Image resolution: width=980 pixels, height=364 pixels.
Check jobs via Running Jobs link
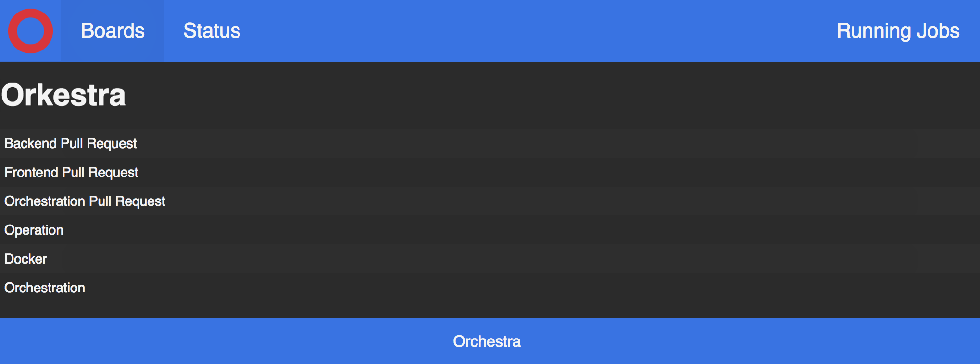pos(898,30)
